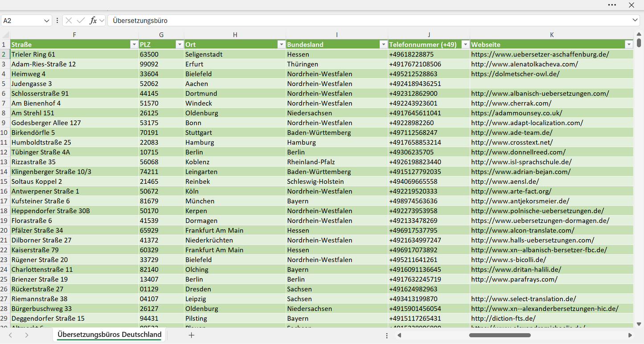The width and height of the screenshot is (644, 344).
Task: Open the more options ellipsis menu
Action: (612, 5)
